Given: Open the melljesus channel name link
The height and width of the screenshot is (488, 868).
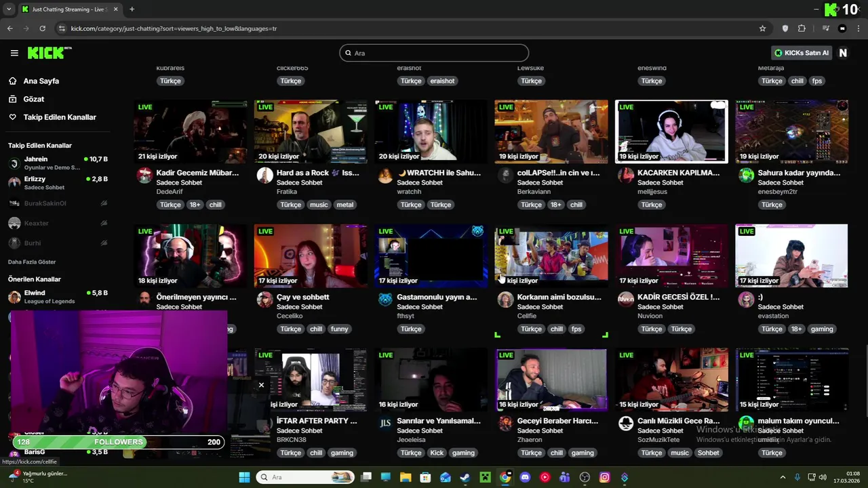Looking at the screenshot, I should [x=652, y=192].
